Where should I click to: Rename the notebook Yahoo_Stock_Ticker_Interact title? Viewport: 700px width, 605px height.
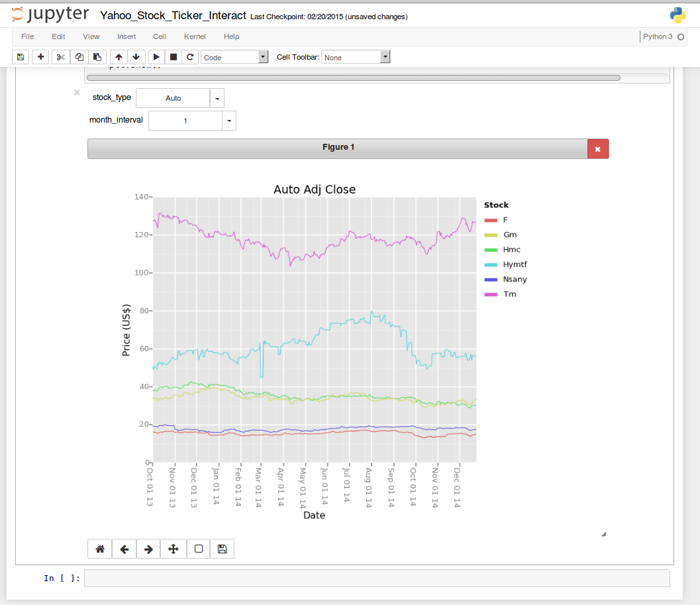[174, 16]
